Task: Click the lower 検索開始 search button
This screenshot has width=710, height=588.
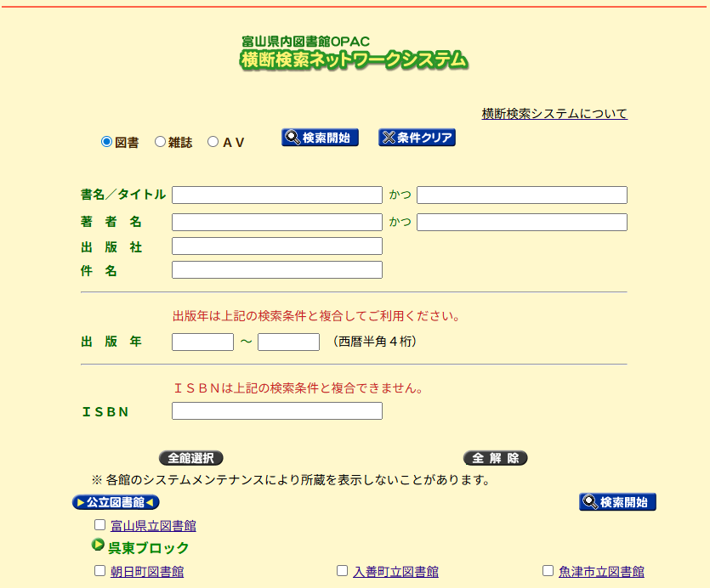Action: click(617, 502)
